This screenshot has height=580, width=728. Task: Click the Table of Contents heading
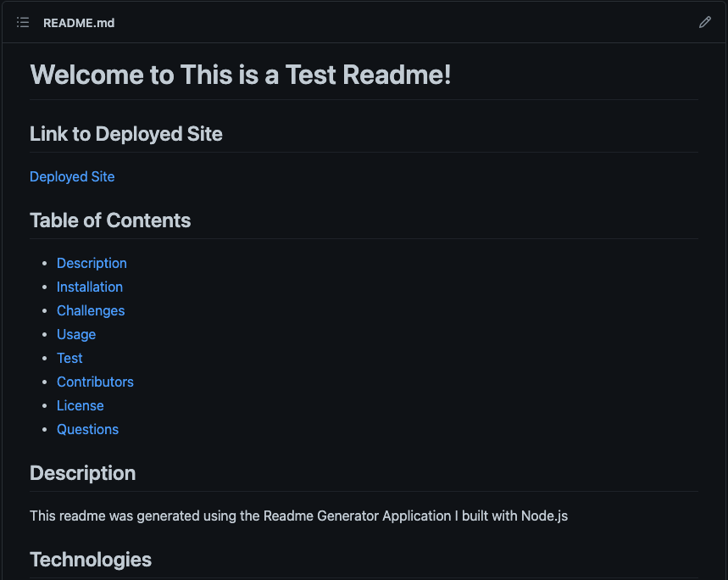pos(110,220)
